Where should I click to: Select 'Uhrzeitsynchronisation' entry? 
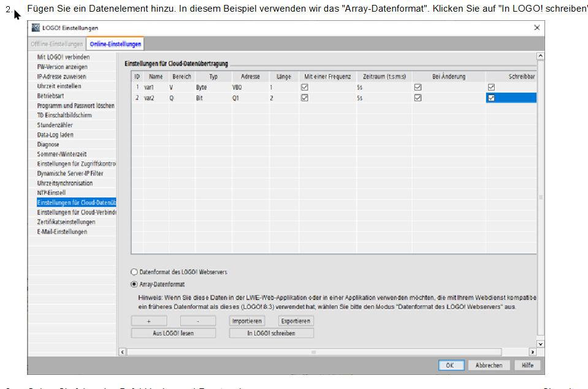click(x=65, y=183)
